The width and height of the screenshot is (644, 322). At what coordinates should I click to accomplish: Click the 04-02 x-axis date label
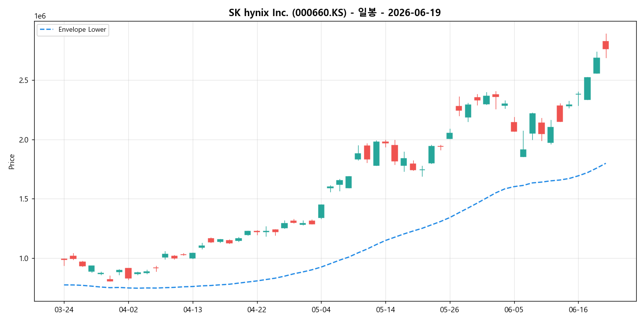pos(128,310)
